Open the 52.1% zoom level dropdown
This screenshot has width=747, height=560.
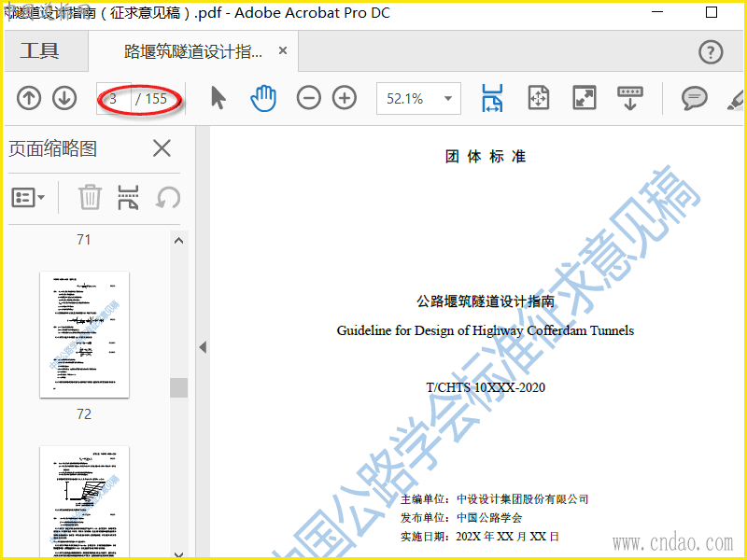click(418, 99)
